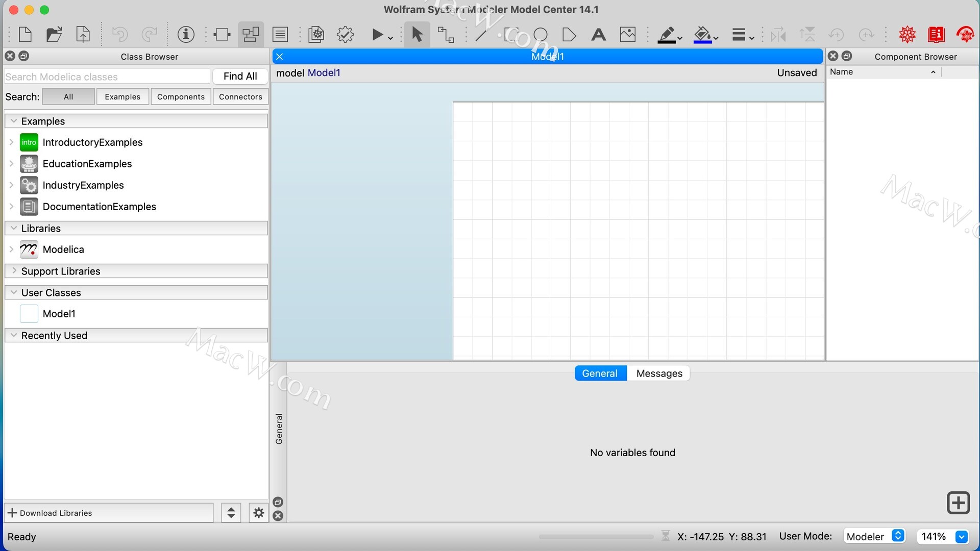
Task: Expand IndustryExamples in the class tree
Action: coord(11,185)
